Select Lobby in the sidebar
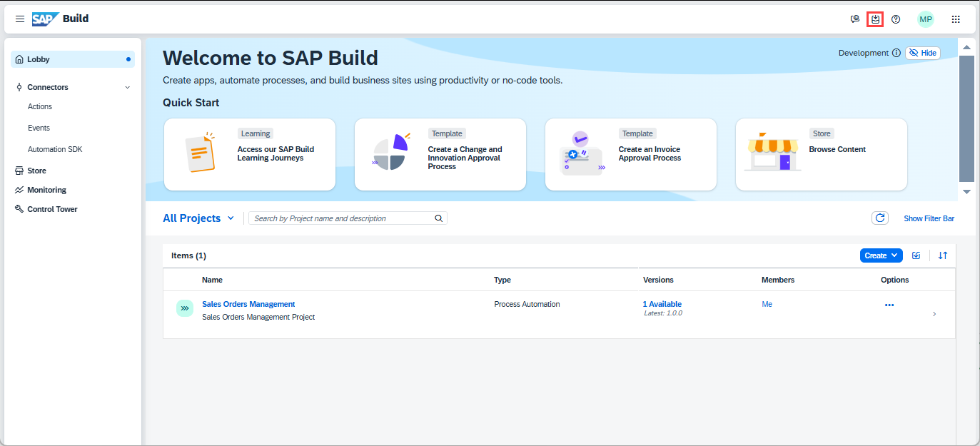 click(73, 59)
